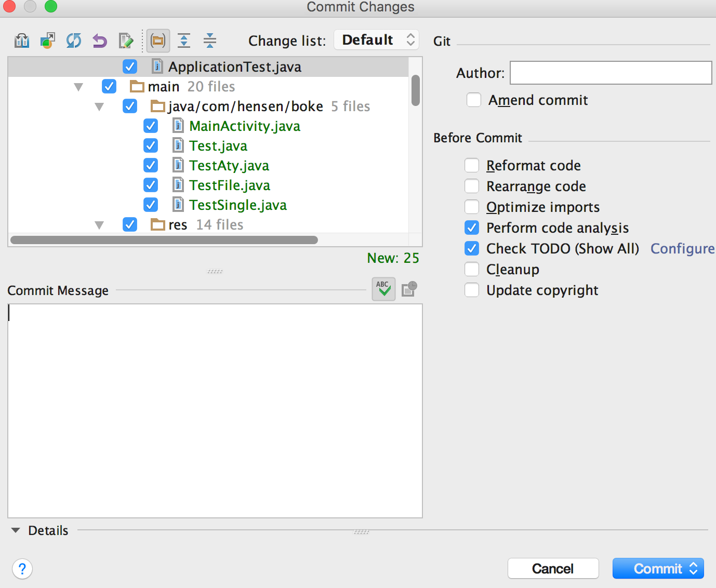Viewport: 716px width, 588px height.
Task: Open the Commit button dropdown arrows
Action: pos(694,569)
